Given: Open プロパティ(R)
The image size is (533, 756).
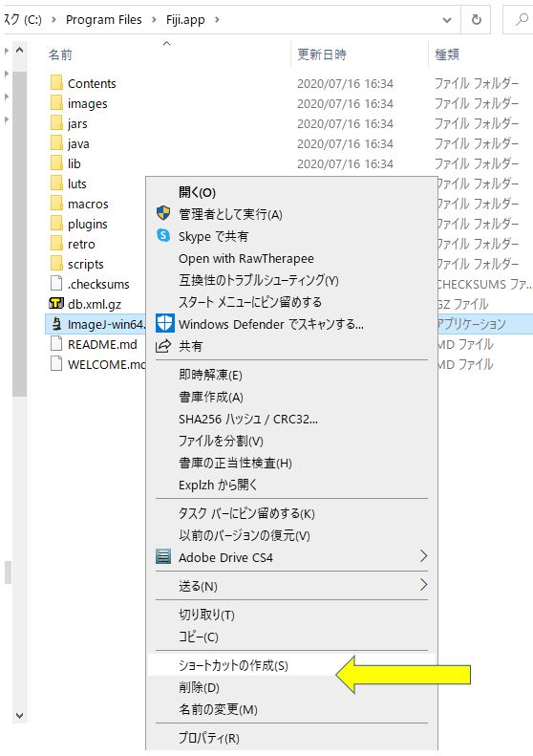Looking at the screenshot, I should (209, 738).
